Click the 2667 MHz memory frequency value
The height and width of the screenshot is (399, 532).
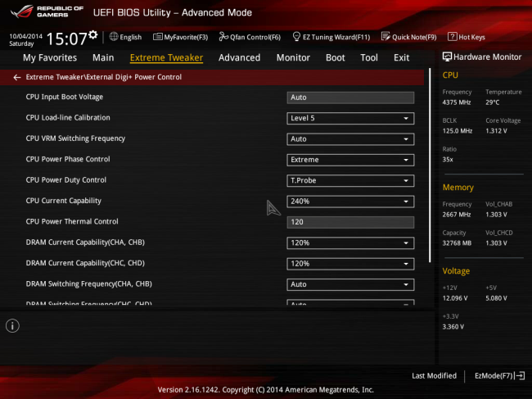(457, 215)
